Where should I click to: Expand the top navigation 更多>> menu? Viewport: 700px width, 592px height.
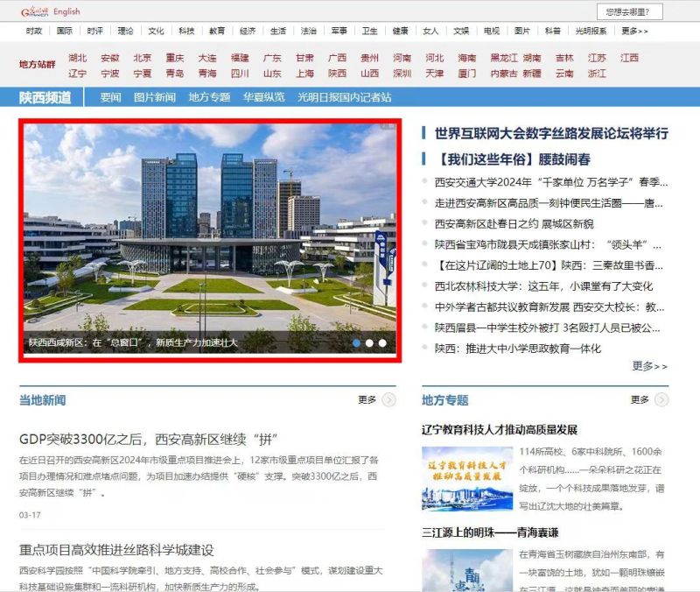[634, 31]
